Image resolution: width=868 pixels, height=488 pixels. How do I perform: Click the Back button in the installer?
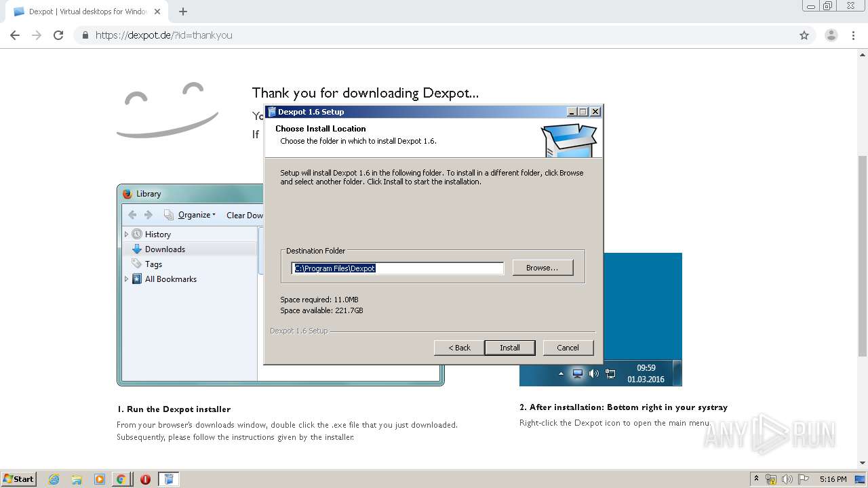459,348
